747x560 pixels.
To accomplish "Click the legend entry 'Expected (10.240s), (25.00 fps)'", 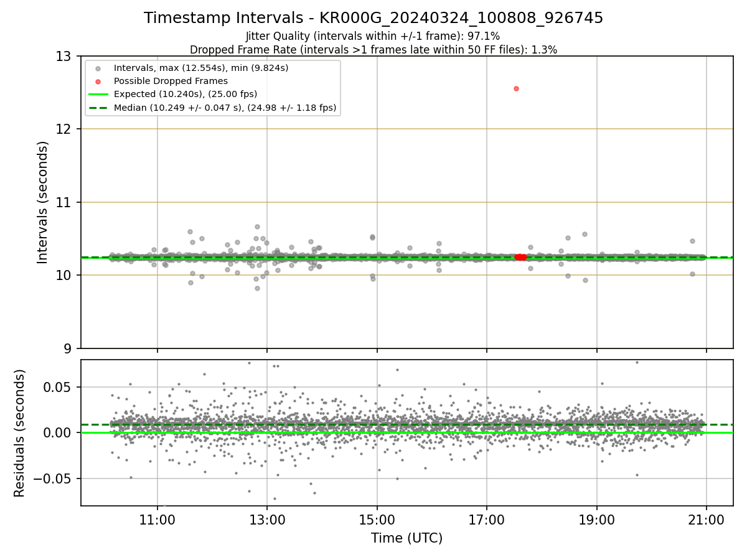I will [186, 95].
